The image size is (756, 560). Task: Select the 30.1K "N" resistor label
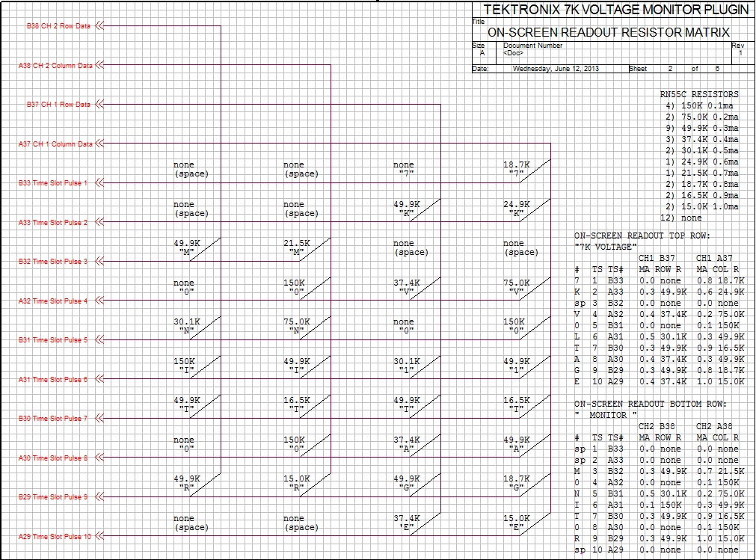(187, 326)
